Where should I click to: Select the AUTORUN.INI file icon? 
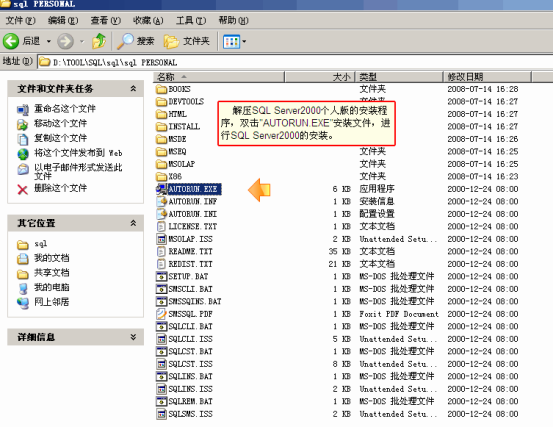[x=161, y=214]
